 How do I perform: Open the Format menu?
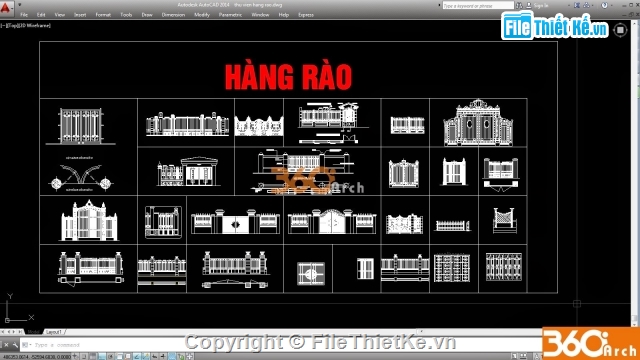[x=103, y=15]
